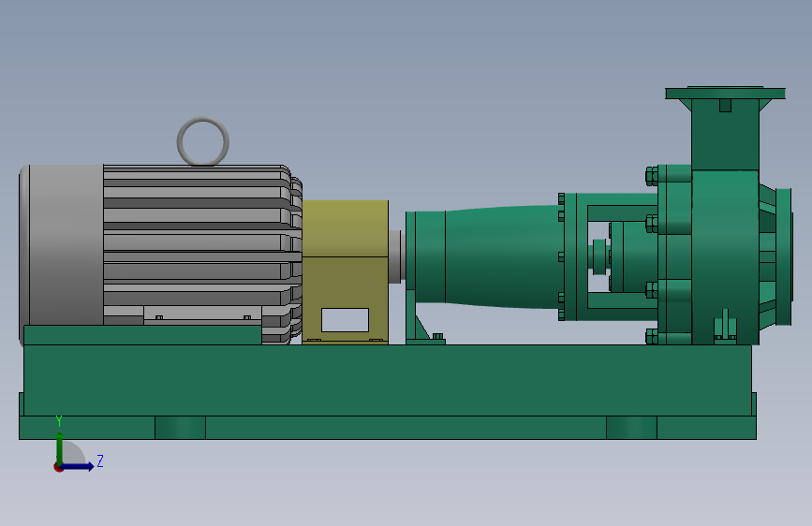Screen dimensions: 812x526
Task: Select the gray shaft stub beside the yellow guard
Action: tap(396, 256)
